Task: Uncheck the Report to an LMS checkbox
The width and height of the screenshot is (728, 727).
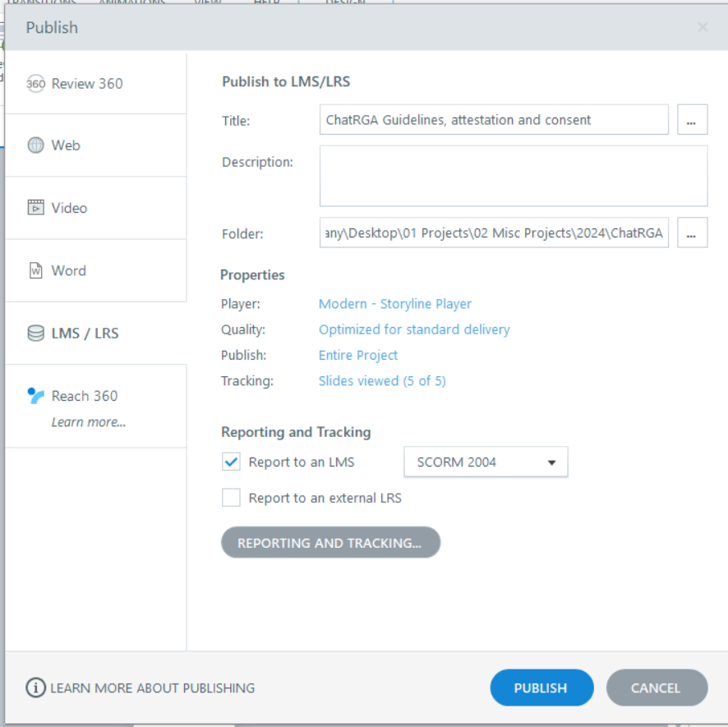Action: click(231, 462)
